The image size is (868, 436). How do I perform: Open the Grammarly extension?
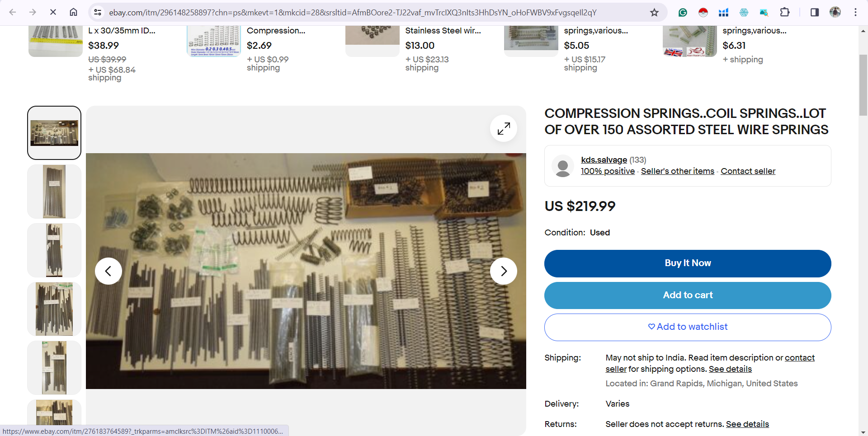(683, 12)
